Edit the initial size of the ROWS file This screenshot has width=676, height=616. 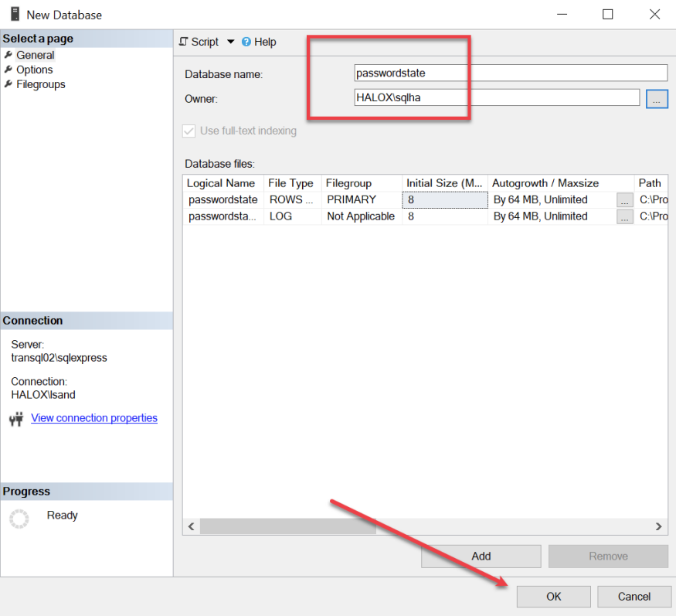(x=445, y=199)
